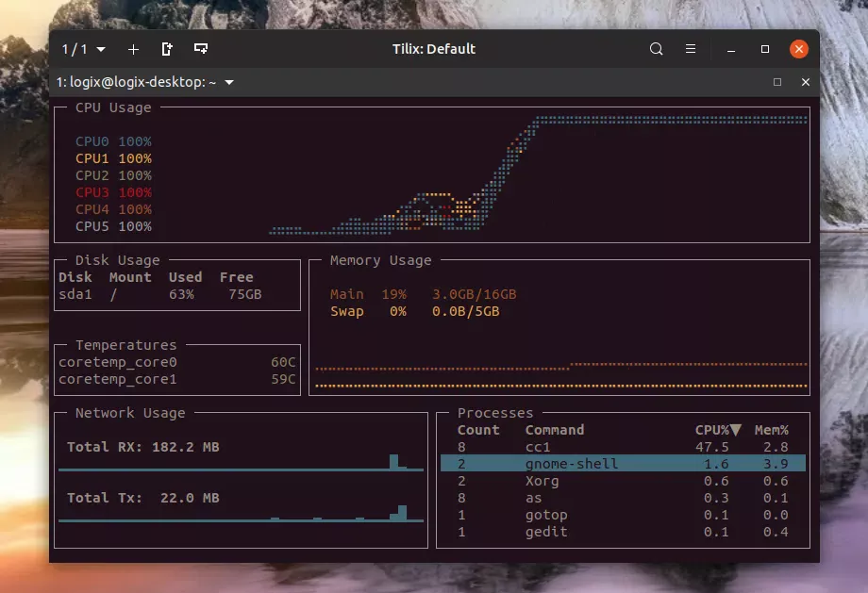Open the search in the Tilix titlebar
The height and width of the screenshot is (593, 868).
[x=657, y=49]
